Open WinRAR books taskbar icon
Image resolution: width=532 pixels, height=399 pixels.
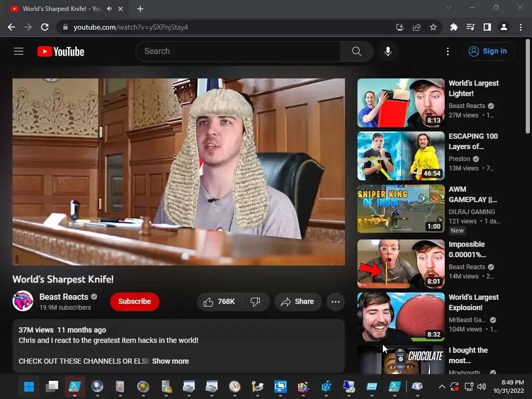(303, 387)
